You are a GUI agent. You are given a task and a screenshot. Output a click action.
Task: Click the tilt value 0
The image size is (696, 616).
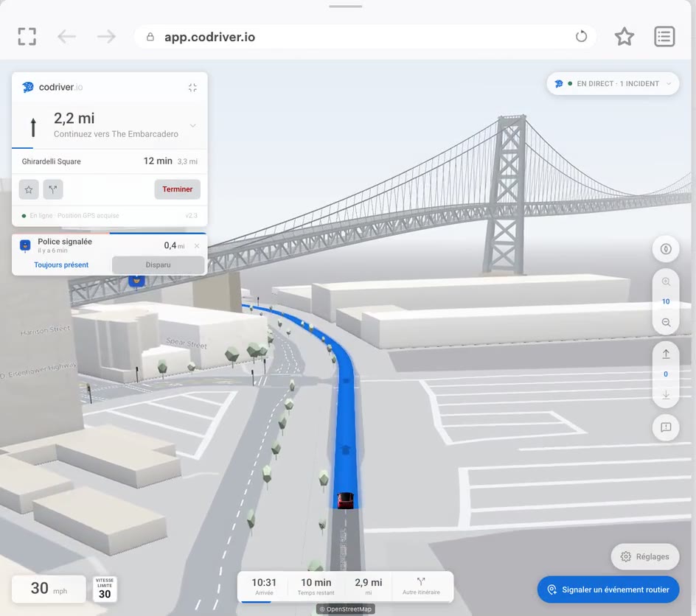666,374
